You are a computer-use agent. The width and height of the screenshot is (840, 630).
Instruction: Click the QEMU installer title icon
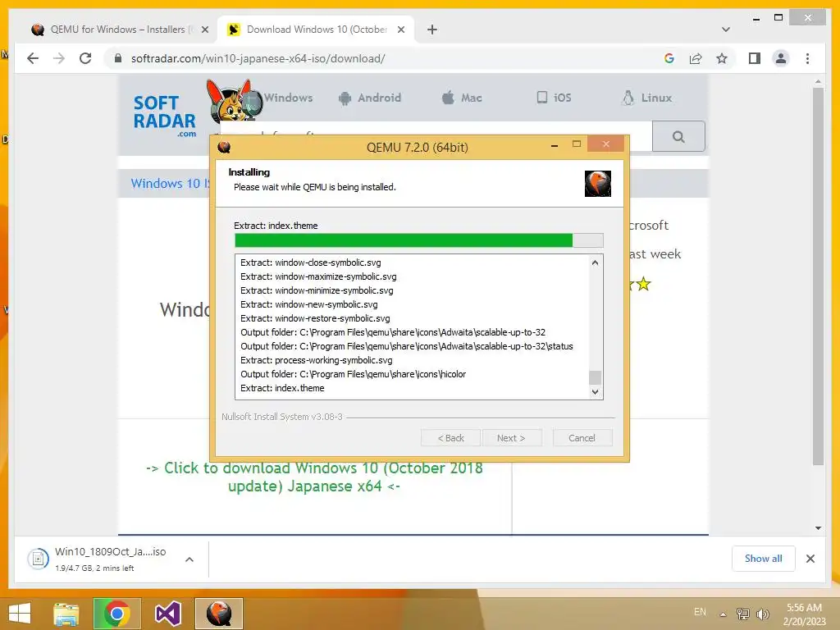224,147
